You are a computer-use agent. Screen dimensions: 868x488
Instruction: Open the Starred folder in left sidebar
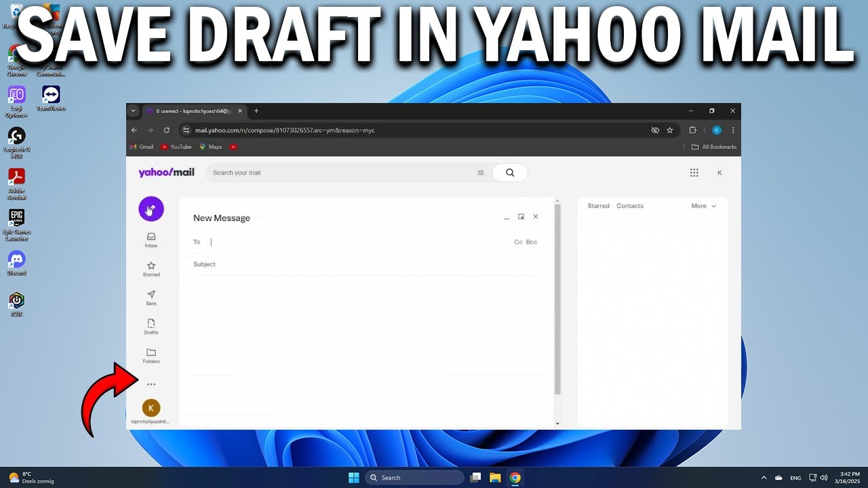(151, 269)
